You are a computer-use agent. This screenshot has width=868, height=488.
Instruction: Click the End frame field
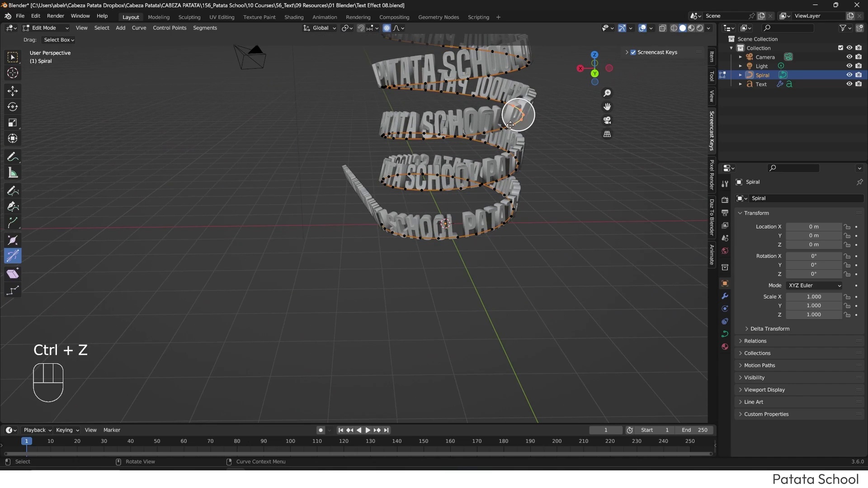click(695, 430)
